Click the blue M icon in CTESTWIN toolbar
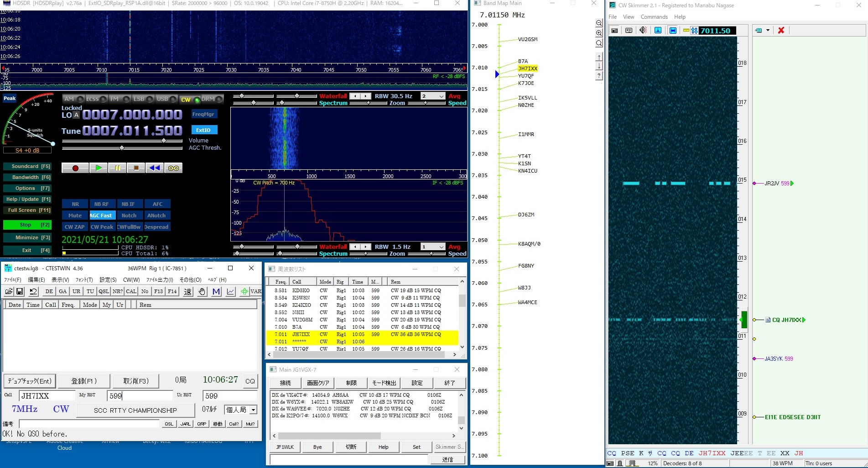 216,291
